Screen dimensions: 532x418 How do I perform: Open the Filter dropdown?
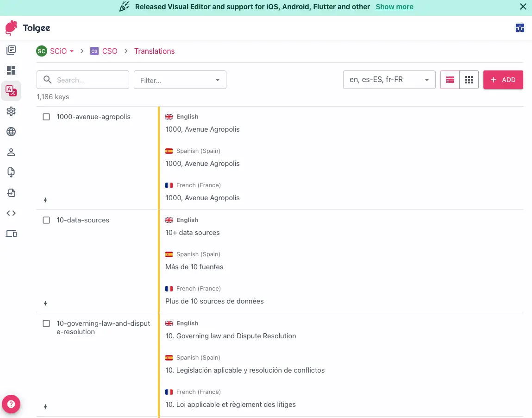(180, 80)
